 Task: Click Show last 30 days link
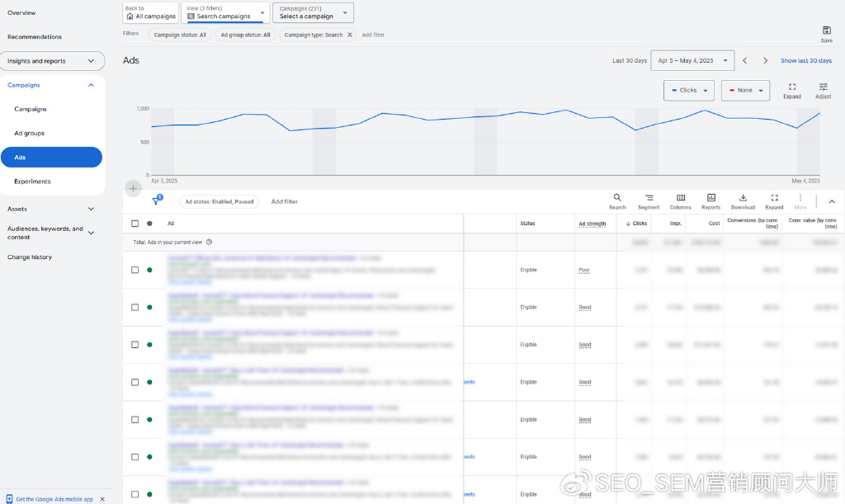click(806, 61)
